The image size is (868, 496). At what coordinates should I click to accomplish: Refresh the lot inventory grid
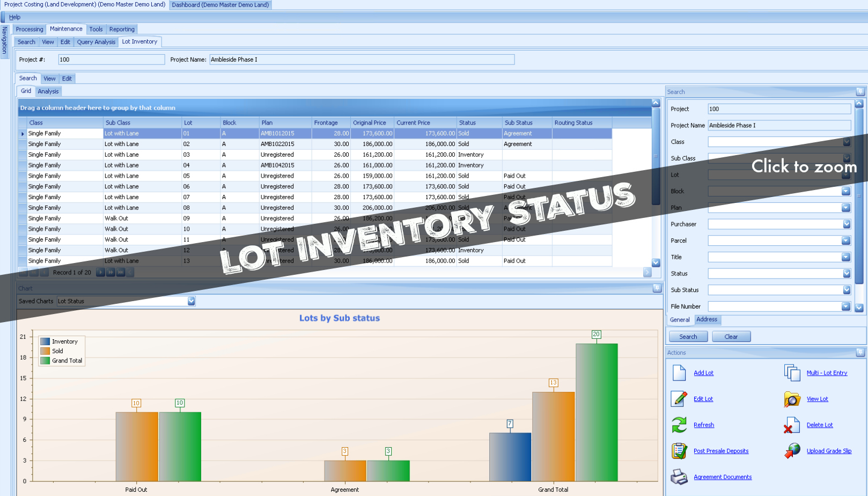point(704,425)
